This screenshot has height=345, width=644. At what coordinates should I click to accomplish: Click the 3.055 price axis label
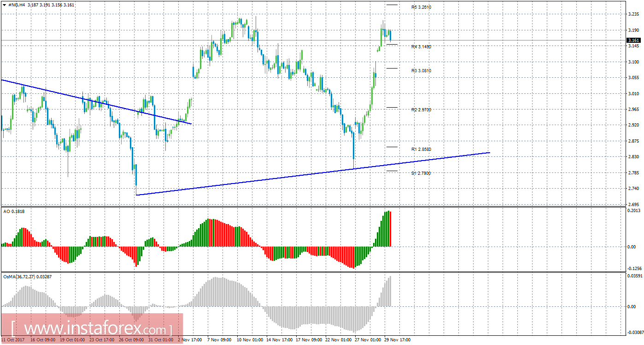click(634, 78)
